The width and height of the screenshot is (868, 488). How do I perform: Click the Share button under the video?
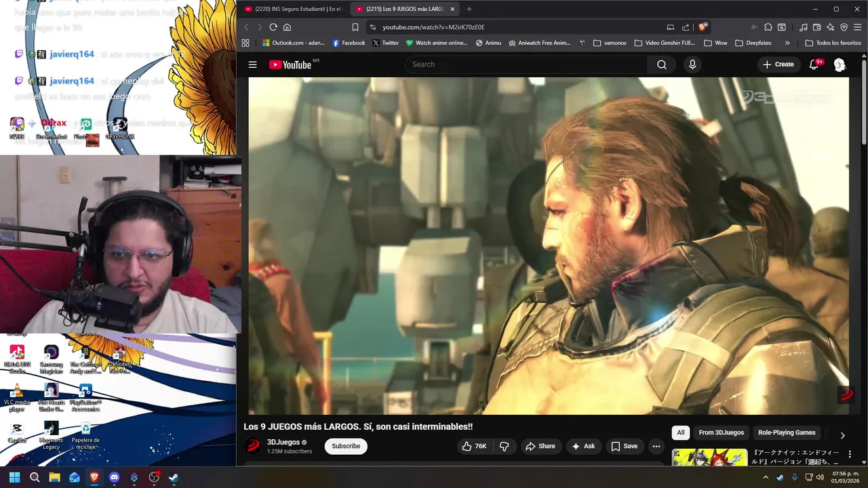pyautogui.click(x=540, y=446)
